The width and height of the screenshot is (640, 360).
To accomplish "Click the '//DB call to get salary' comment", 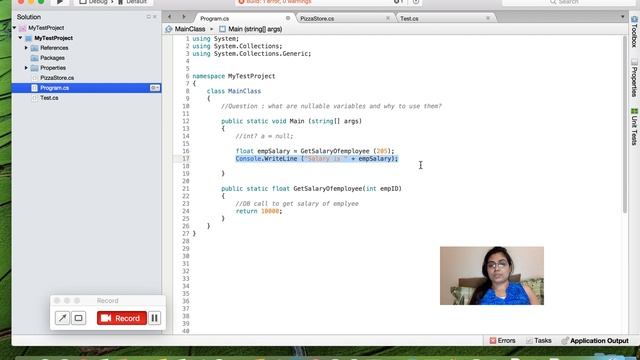I will [x=297, y=204].
